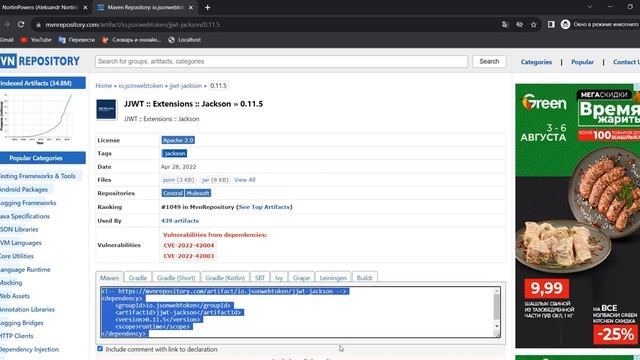Viewport: 640px width, 360px height.
Task: Select the Grape tab
Action: [x=301, y=278]
